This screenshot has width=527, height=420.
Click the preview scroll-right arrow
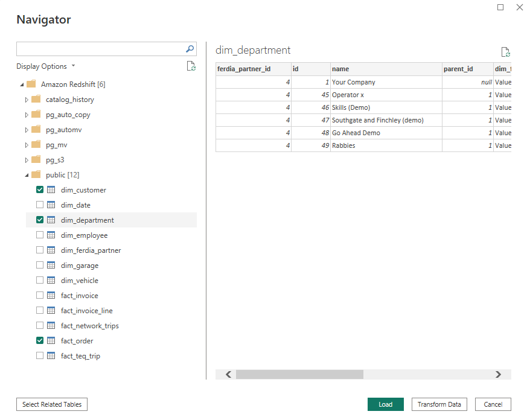tap(498, 374)
